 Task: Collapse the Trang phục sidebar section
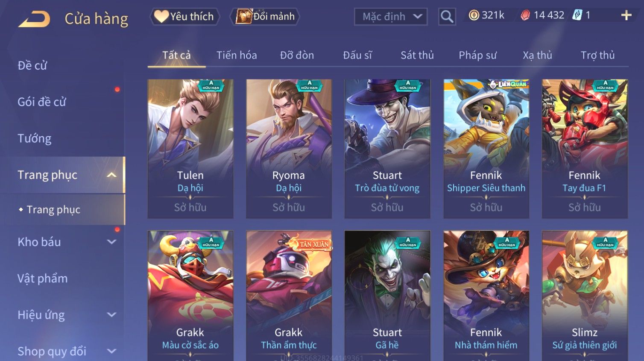pyautogui.click(x=111, y=175)
